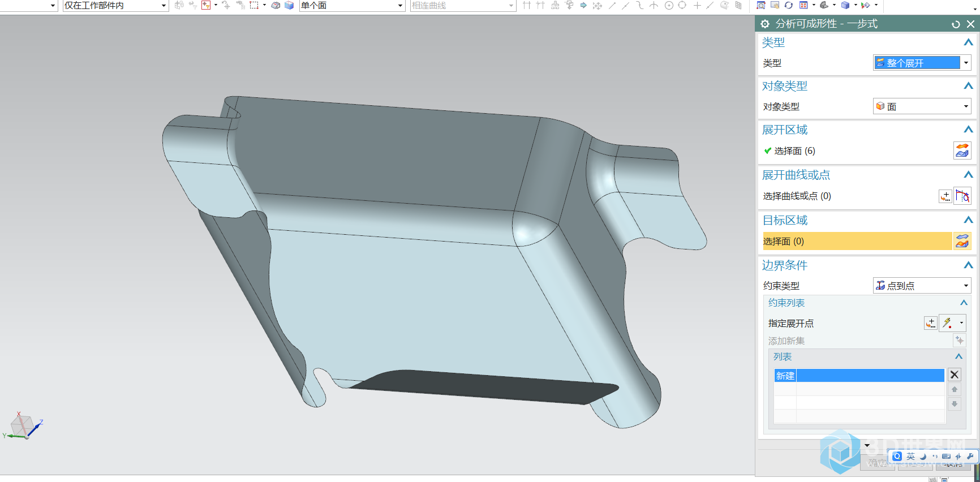
Task: Expand dialog with bottom black triangle
Action: 867,445
